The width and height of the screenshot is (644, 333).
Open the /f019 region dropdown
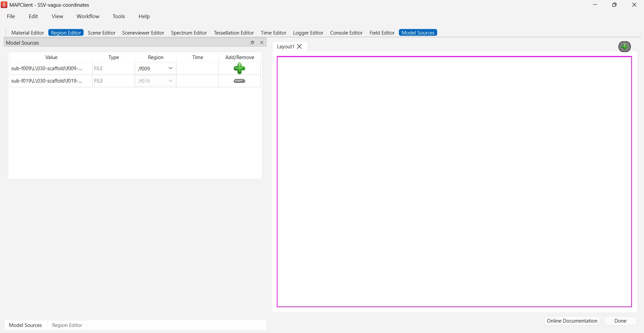pos(156,81)
